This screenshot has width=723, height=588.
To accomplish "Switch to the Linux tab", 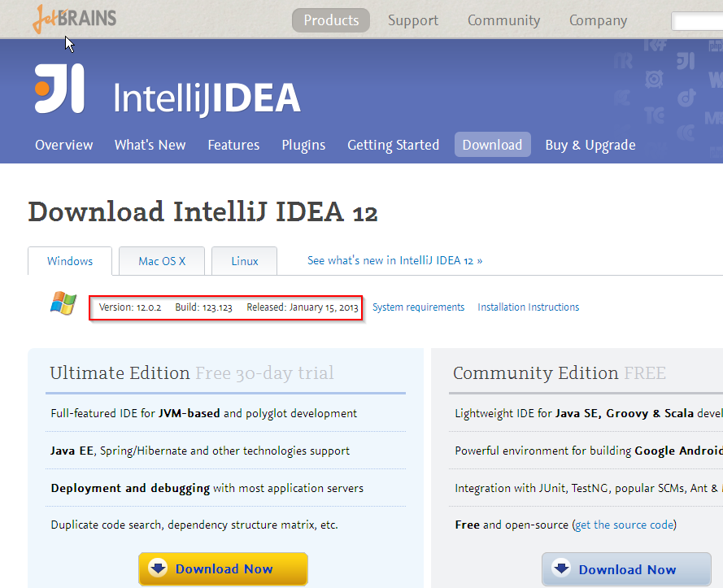I will (244, 261).
